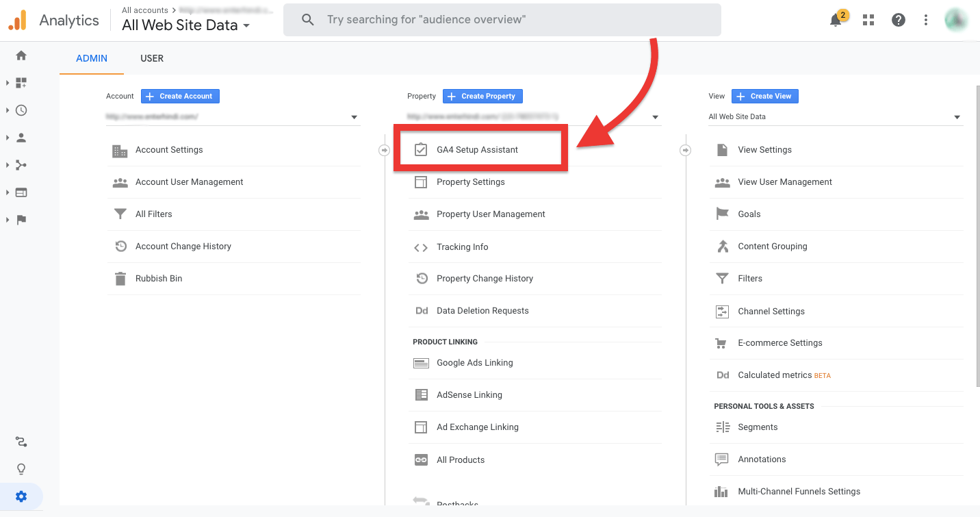Click the Account Settings building icon
980x517 pixels.
(120, 151)
